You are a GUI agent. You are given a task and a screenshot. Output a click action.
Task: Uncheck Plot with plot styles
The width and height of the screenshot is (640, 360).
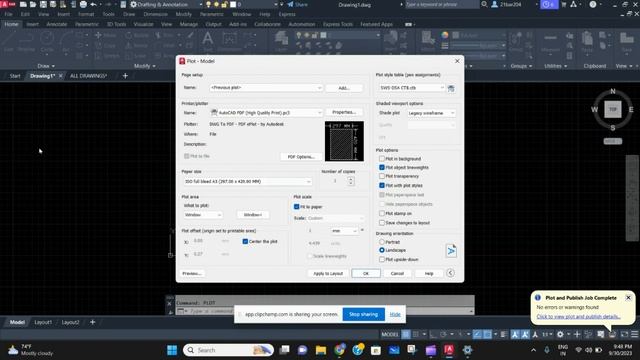(x=382, y=185)
